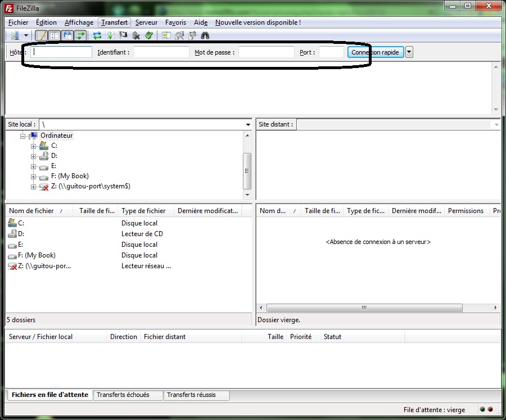Open the Site local path dropdown
506x420 pixels.
tap(248, 124)
